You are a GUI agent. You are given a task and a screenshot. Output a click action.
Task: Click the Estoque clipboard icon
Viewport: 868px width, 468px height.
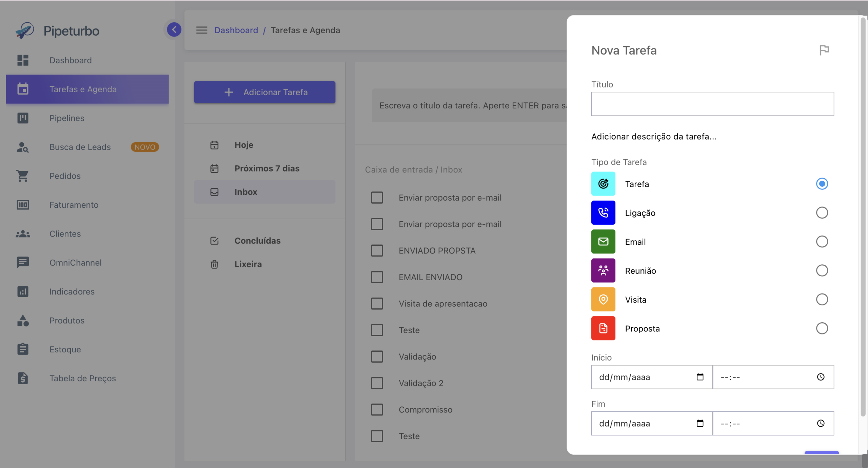23,349
